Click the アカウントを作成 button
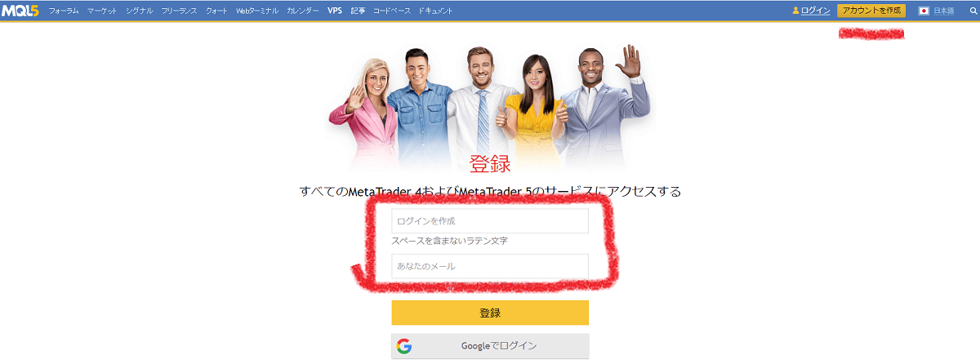 pyautogui.click(x=871, y=11)
